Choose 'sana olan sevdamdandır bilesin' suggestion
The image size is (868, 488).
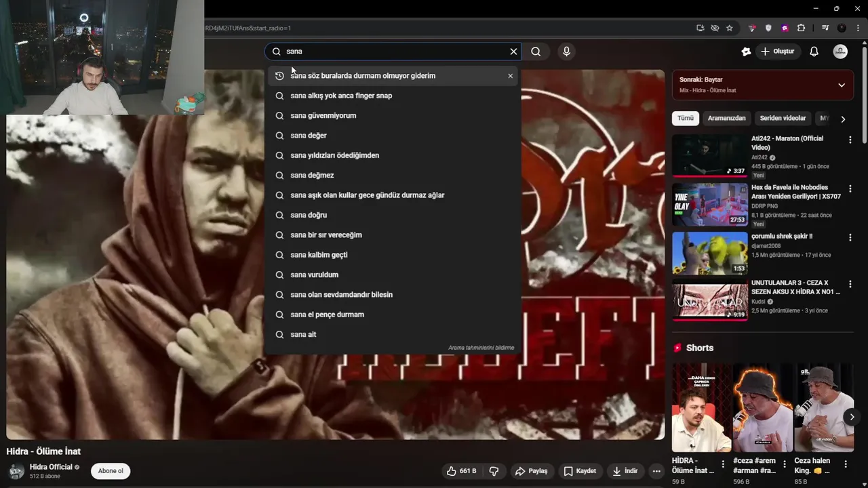coord(393,294)
